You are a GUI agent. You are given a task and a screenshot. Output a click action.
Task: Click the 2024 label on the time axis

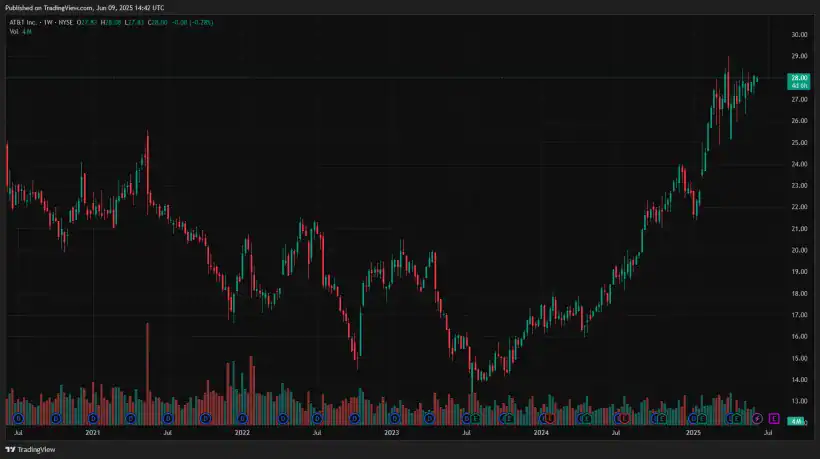click(542, 434)
